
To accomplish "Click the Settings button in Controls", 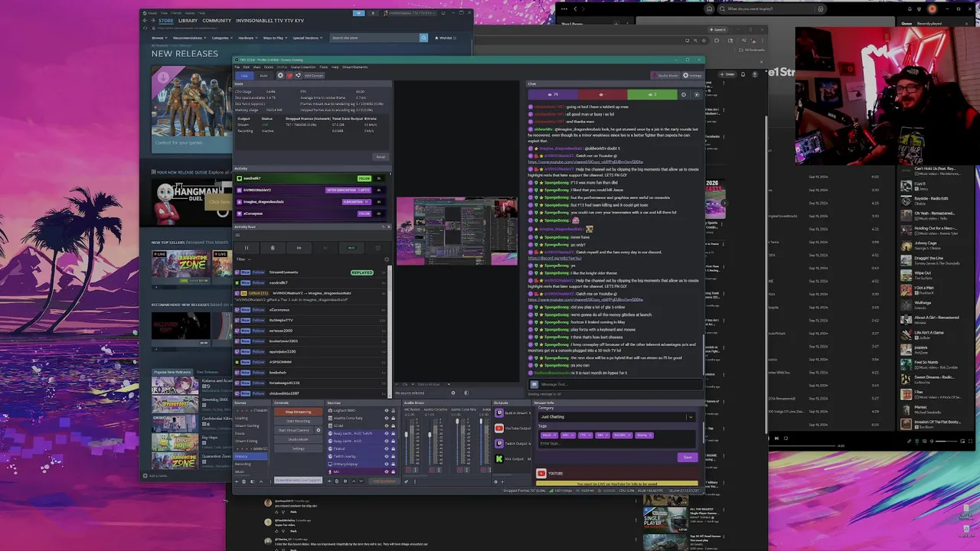I will pyautogui.click(x=299, y=448).
